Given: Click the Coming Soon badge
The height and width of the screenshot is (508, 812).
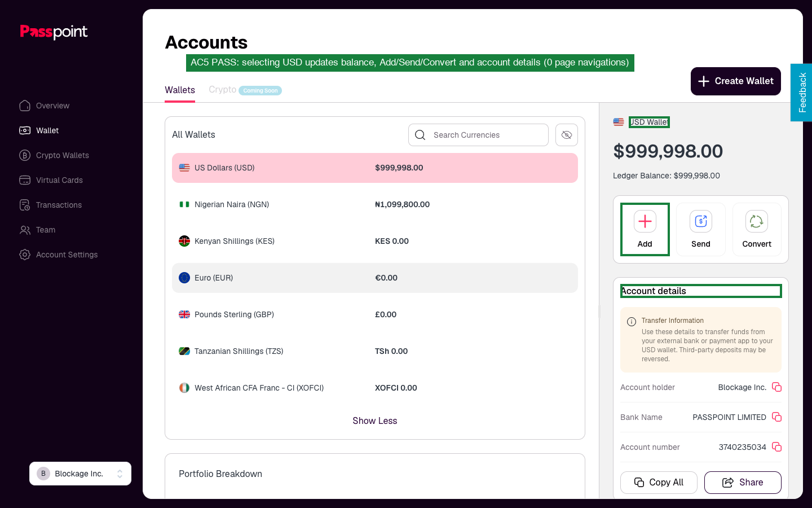Looking at the screenshot, I should [x=261, y=90].
